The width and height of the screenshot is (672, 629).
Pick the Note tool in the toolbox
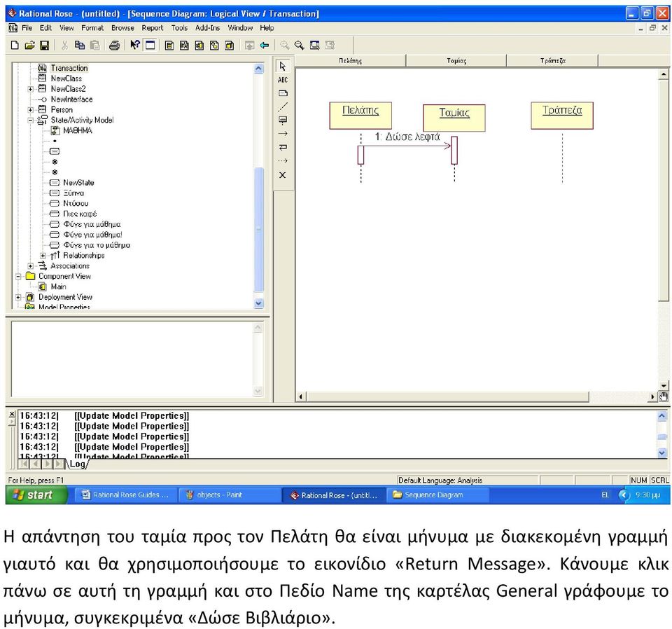coord(282,93)
